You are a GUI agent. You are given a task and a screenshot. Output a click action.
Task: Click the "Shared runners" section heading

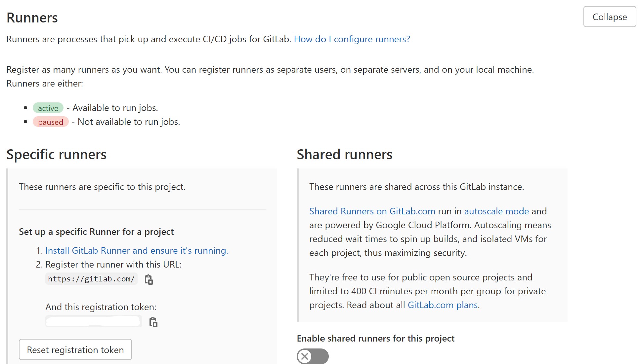345,154
